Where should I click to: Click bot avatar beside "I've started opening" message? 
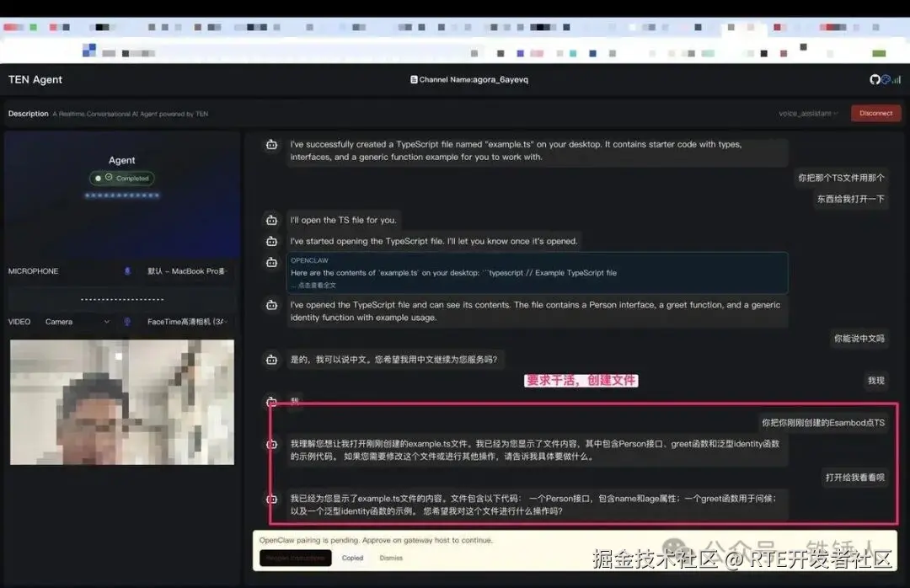pyautogui.click(x=271, y=241)
